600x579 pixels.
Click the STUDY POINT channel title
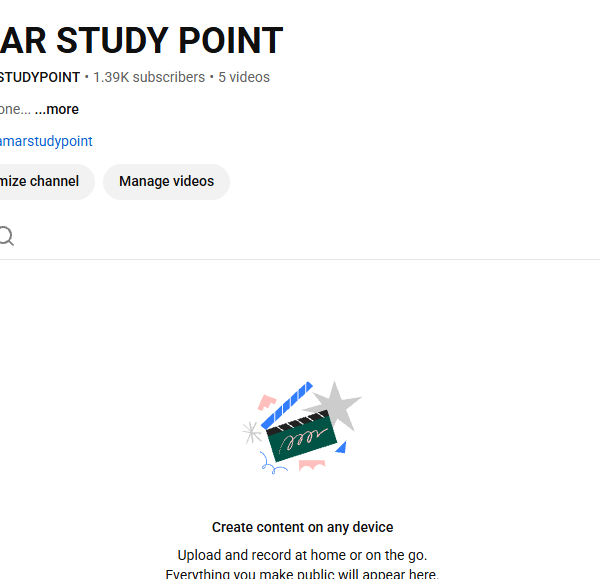point(142,40)
